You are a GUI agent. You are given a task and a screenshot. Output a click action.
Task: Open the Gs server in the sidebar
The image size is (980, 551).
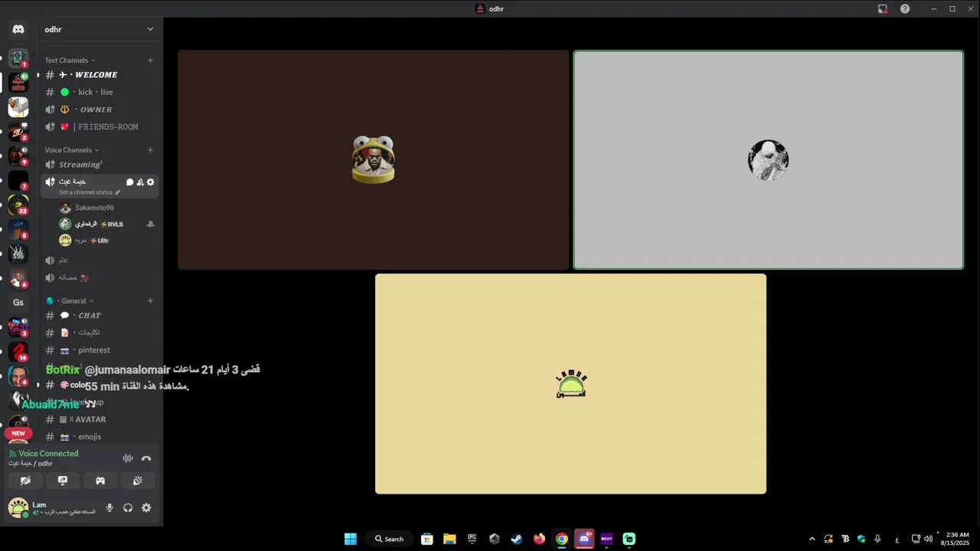(18, 302)
